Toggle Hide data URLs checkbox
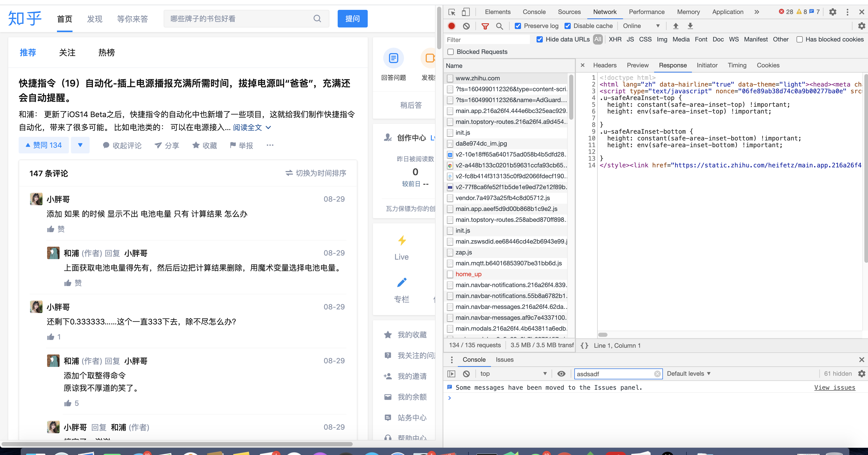This screenshot has width=868, height=455. click(539, 39)
